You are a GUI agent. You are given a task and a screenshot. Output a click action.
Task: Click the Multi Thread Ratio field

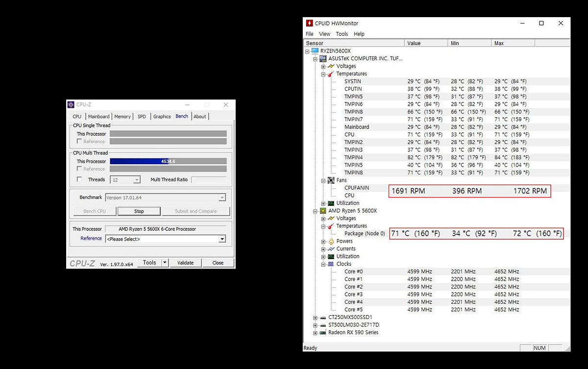(209, 180)
